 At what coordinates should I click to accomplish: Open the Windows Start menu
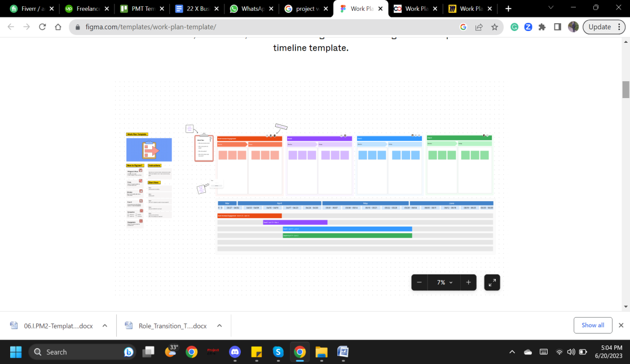16,352
